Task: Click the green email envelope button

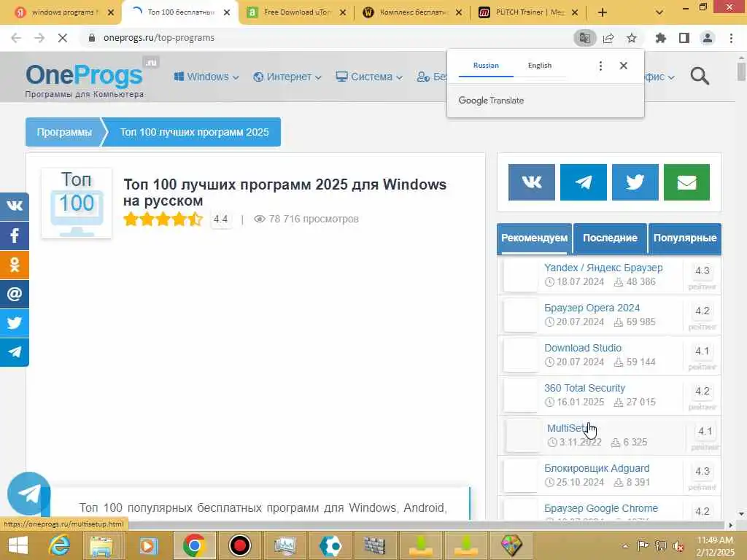Action: (x=686, y=182)
